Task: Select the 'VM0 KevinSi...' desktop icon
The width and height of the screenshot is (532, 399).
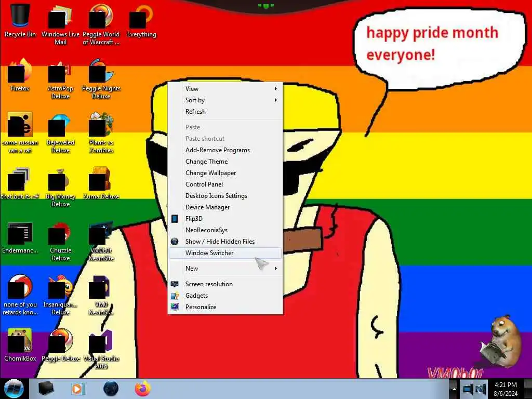Action: tap(101, 295)
